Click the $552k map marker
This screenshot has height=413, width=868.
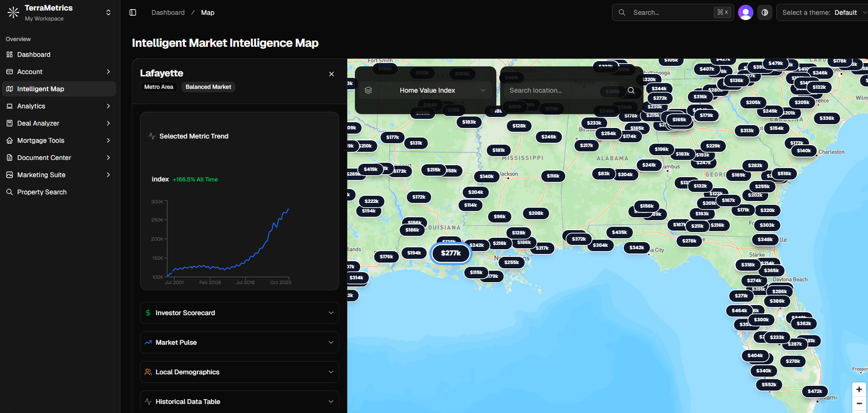pos(769,384)
